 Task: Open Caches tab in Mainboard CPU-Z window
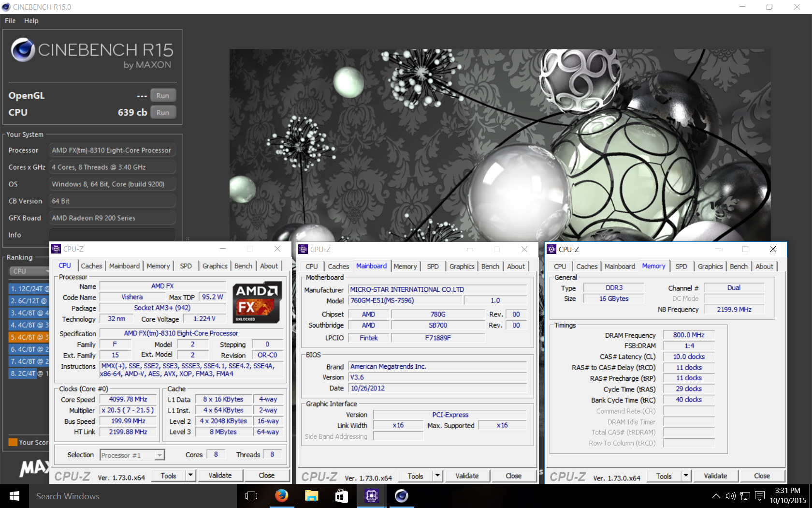[338, 267]
